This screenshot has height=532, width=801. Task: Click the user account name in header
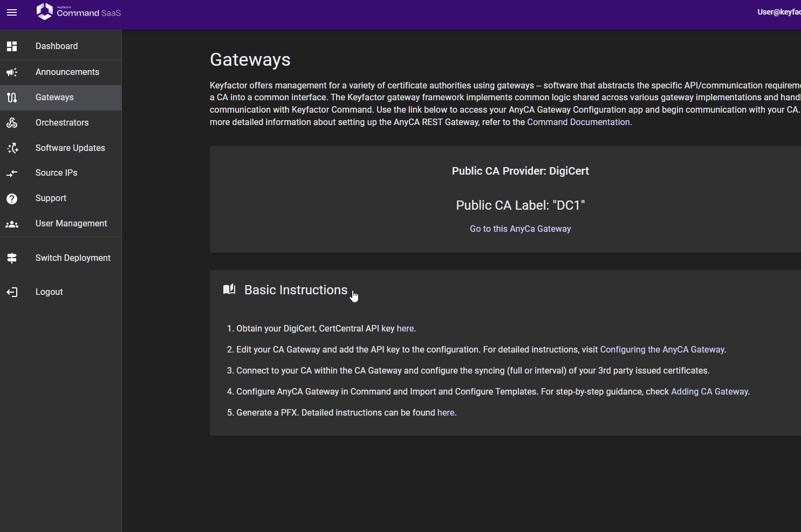[x=778, y=12]
